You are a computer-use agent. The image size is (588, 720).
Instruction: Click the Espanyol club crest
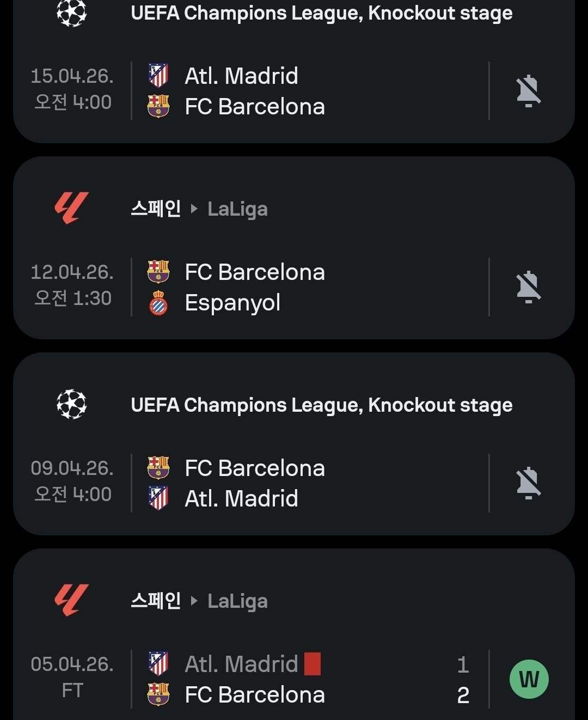[158, 303]
